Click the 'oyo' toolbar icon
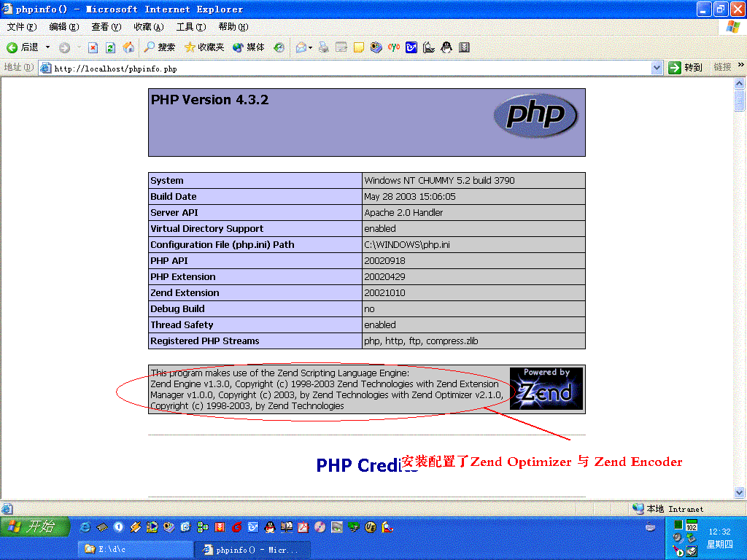747x560 pixels. point(393,47)
